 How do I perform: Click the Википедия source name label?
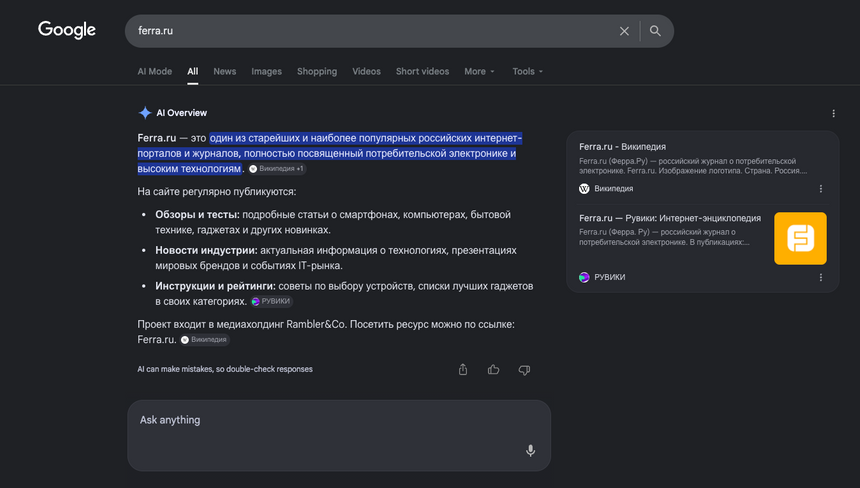coord(614,189)
